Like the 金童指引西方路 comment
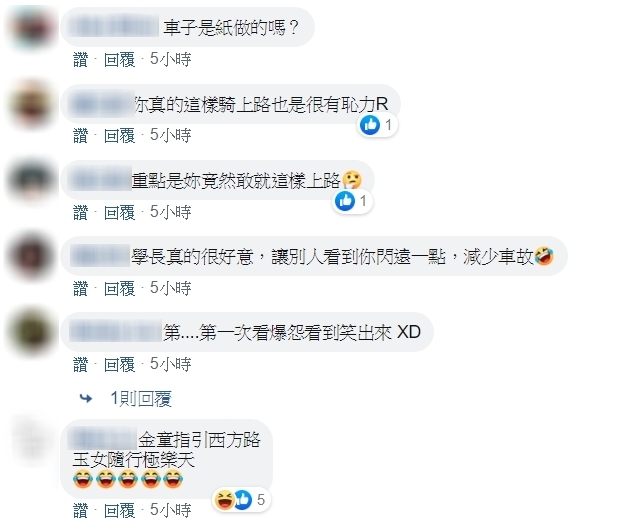 [x=80, y=511]
